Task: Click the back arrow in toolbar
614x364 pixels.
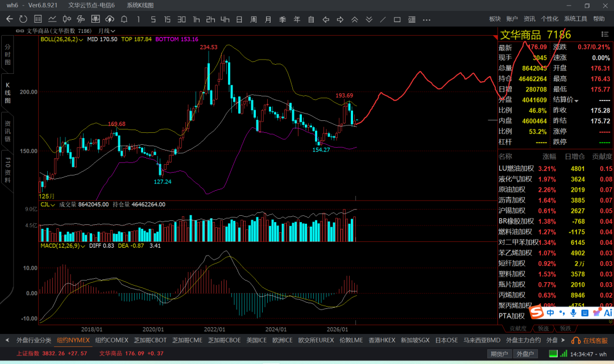Action: 10,19
